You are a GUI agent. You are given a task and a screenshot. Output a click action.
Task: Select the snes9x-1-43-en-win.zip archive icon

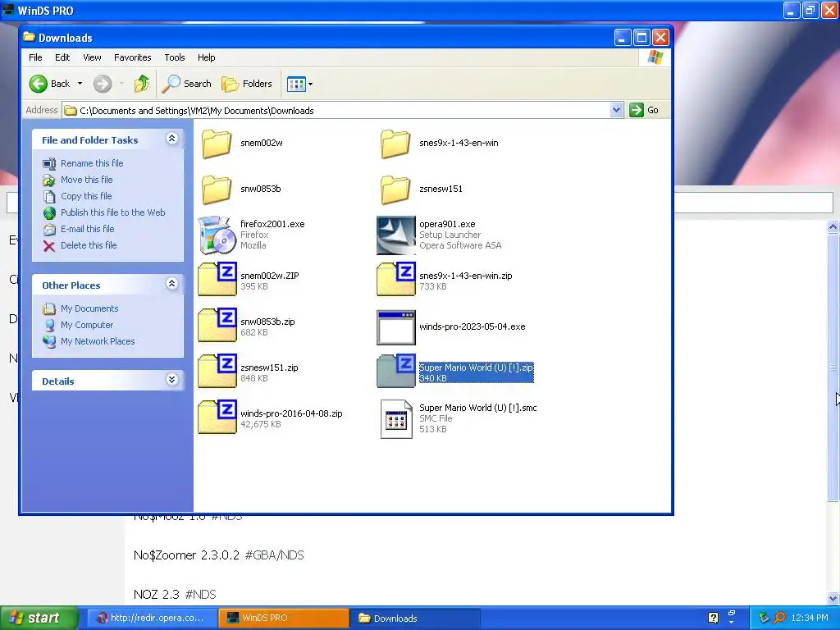[396, 280]
